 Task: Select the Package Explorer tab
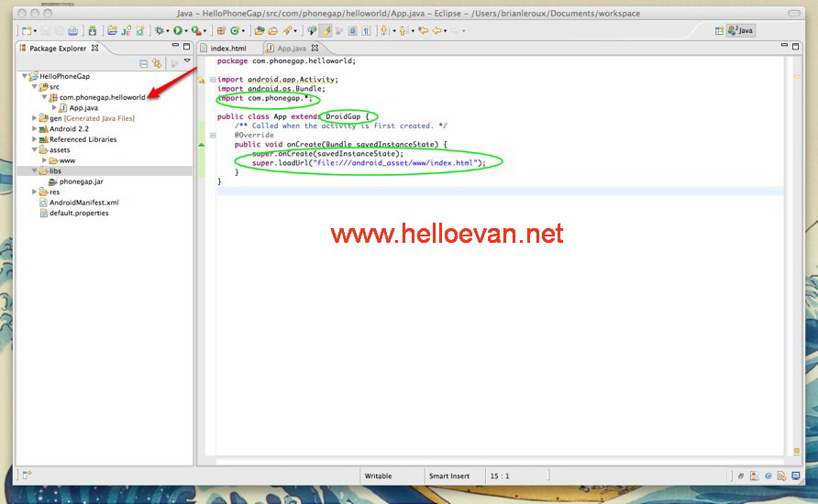point(58,49)
